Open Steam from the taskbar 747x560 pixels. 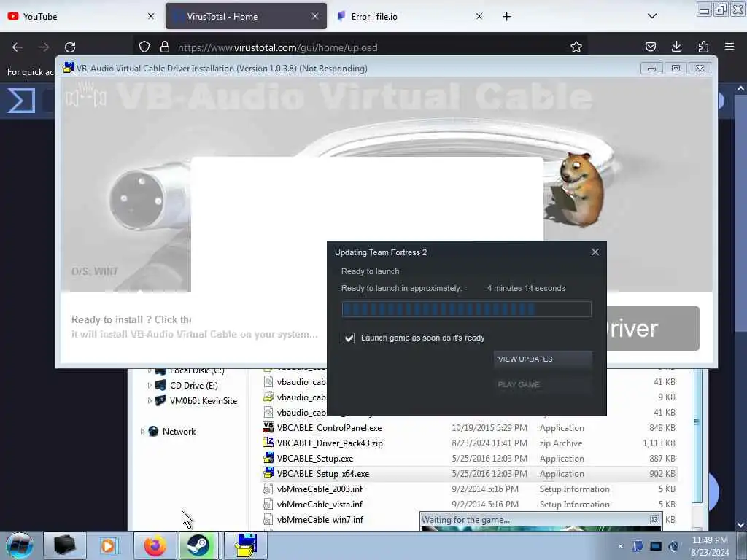tap(198, 545)
